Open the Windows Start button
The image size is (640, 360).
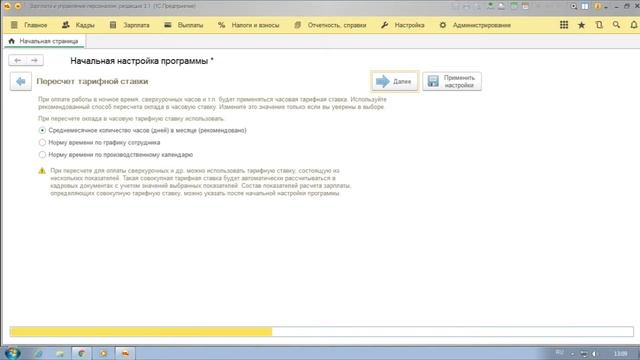click(x=12, y=353)
